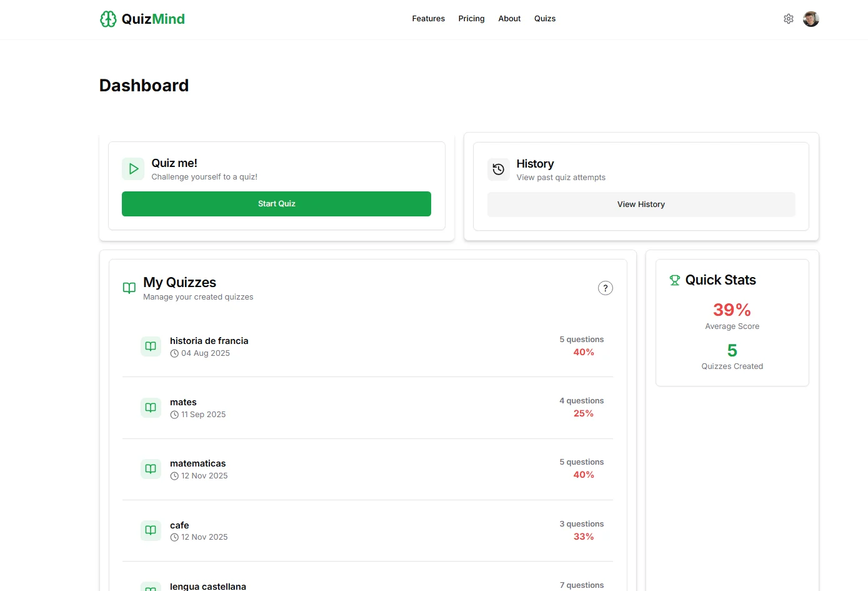Open the matematicas quiz entry
This screenshot has height=591, width=868.
[198, 463]
